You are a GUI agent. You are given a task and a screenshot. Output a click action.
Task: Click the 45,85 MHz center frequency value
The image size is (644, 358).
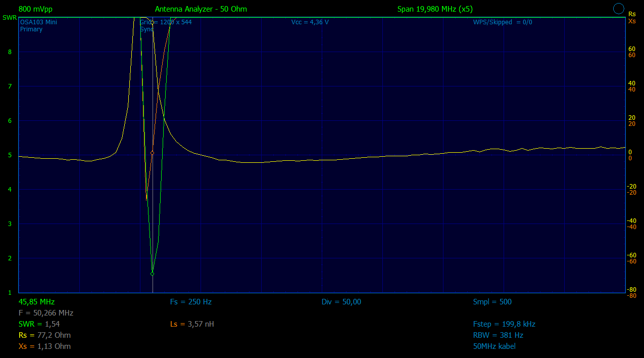pos(36,302)
